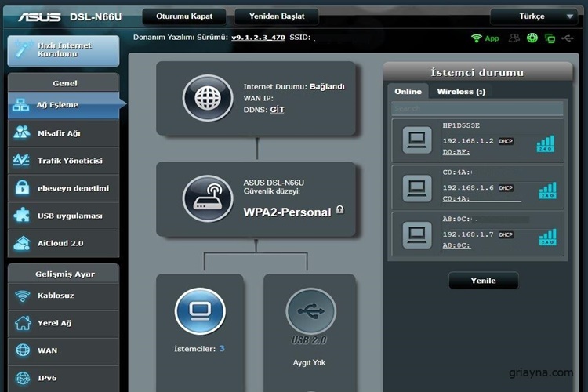This screenshot has height=392, width=588.
Task: Click 192.168.1.6 client device icon
Action: coord(417,187)
